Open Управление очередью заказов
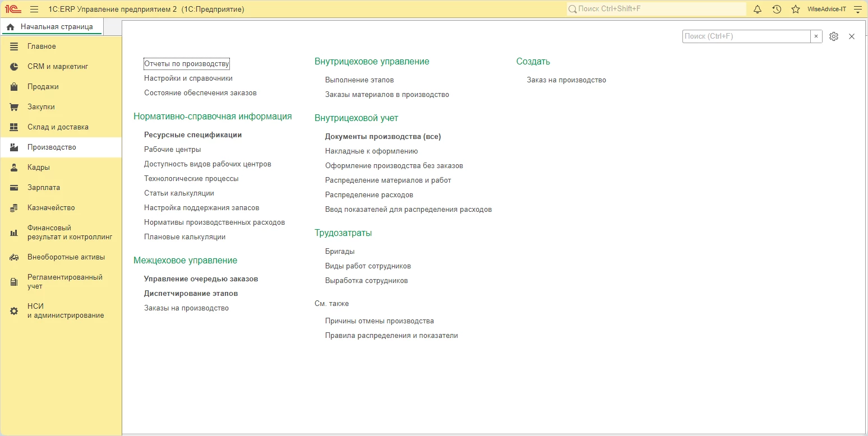Image resolution: width=868 pixels, height=436 pixels. pyautogui.click(x=201, y=279)
